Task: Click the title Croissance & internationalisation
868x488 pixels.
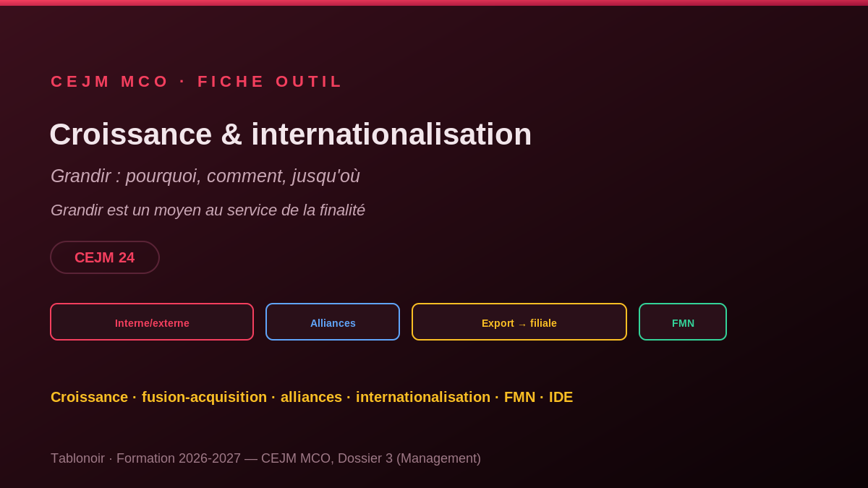Action: [x=291, y=134]
